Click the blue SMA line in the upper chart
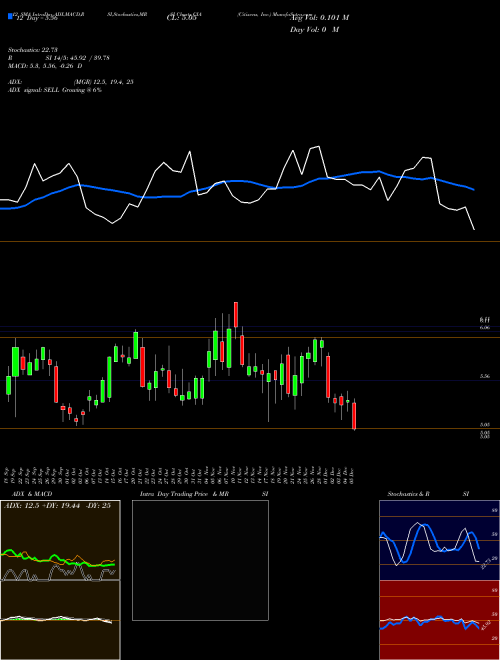 (x=236, y=181)
